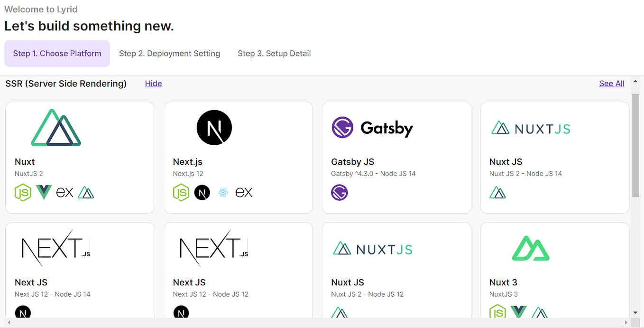Screen dimensions: 644x328
Task: Open the Step 3. Setup Detail tab
Action: click(274, 53)
